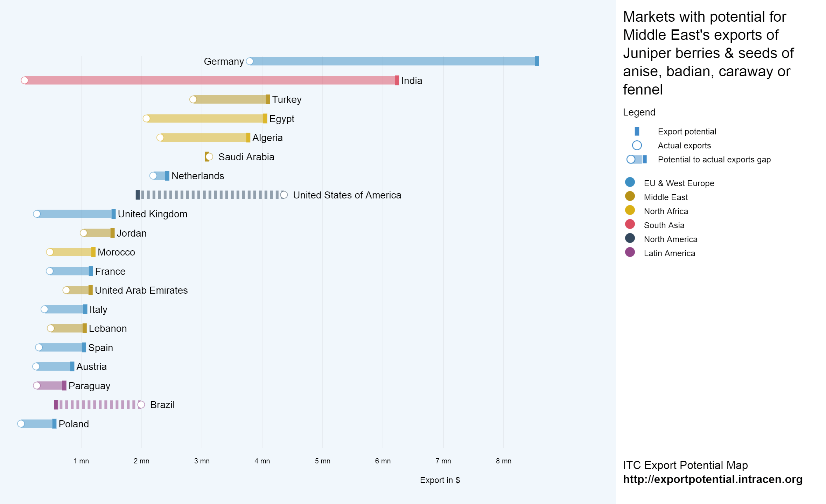The width and height of the screenshot is (826, 504).
Task: Click the Middle East legend label
Action: pos(665,197)
